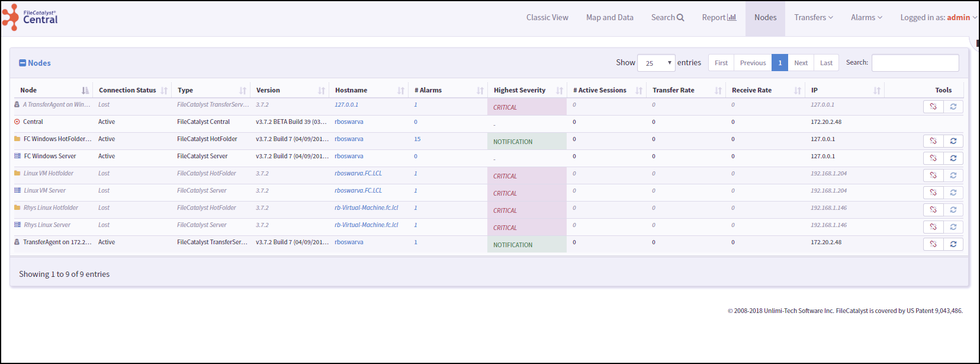The width and height of the screenshot is (980, 364).
Task: Click the red unlink icon for Linux VM Hotfolder
Action: tap(933, 175)
